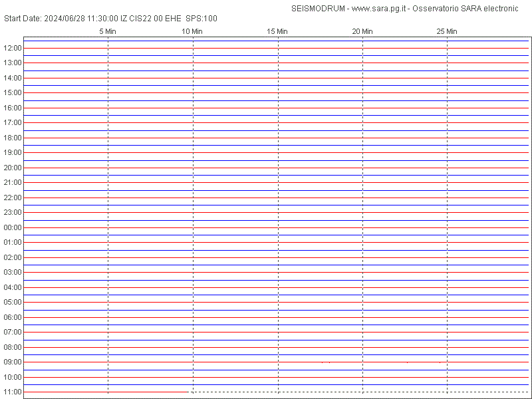Click the 17:00 hour label

coord(12,122)
